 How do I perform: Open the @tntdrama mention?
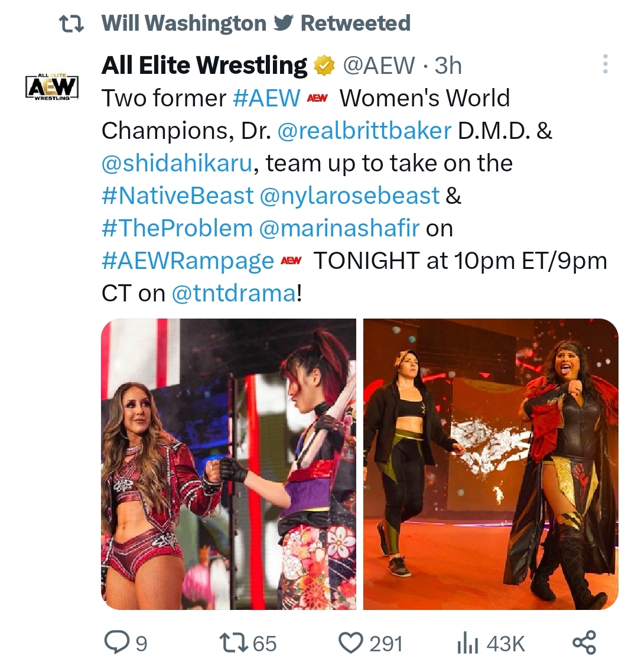(233, 294)
